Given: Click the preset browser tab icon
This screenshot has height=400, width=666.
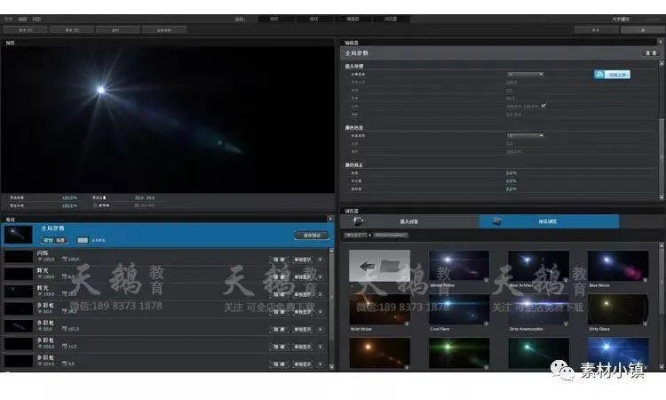Looking at the screenshot, I should click(x=497, y=221).
